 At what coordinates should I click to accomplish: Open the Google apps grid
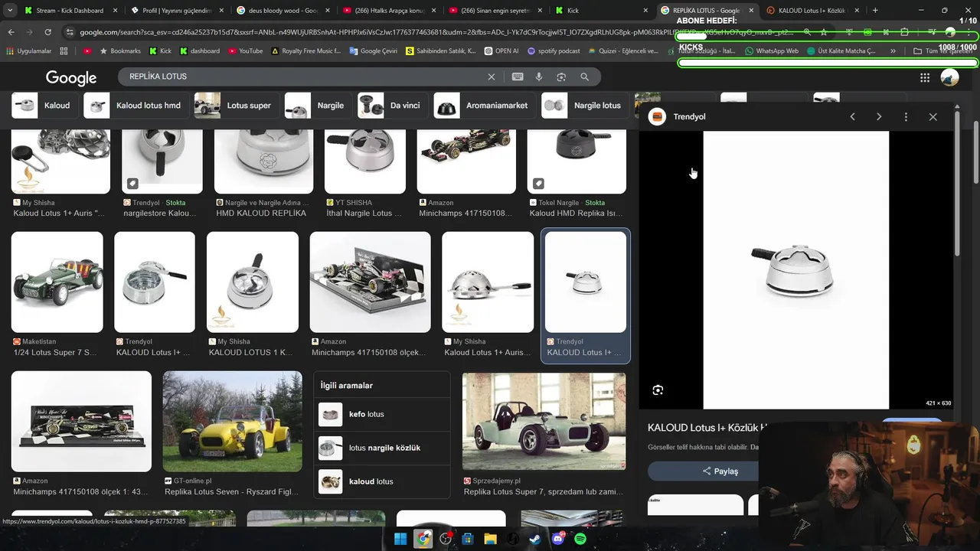pos(925,77)
